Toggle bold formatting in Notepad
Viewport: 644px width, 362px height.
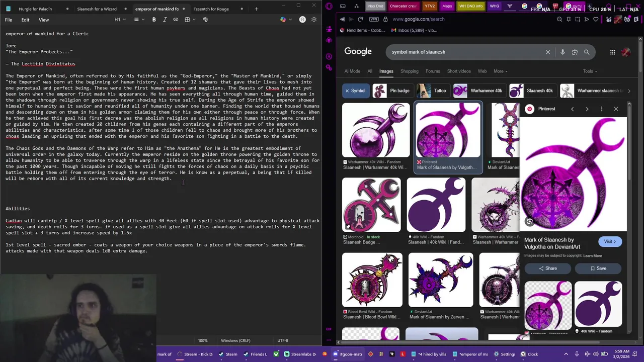pos(154,20)
